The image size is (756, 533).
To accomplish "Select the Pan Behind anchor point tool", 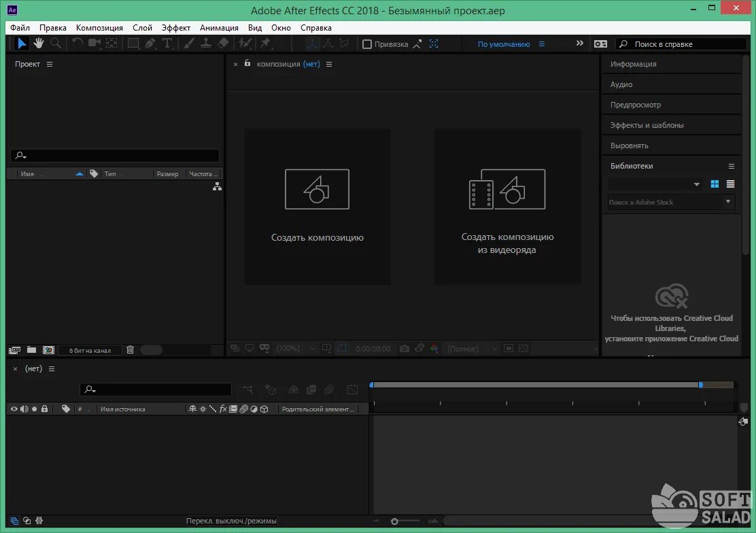I will 111,44.
